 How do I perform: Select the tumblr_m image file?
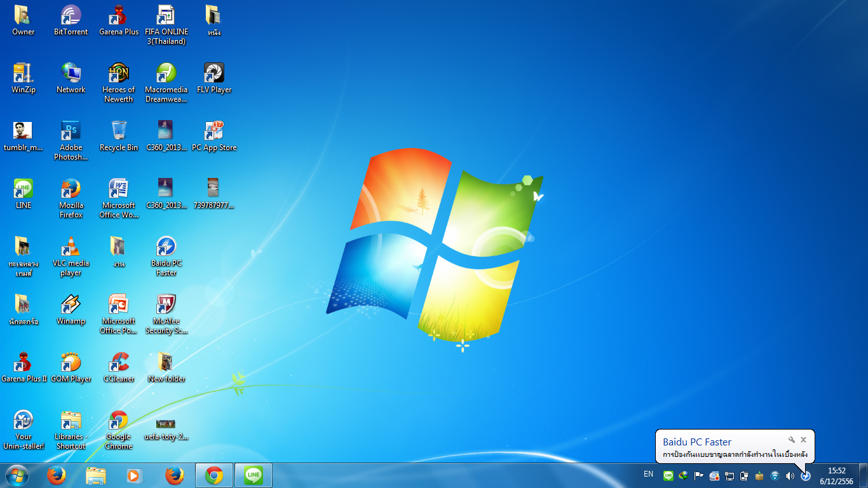pos(23,136)
